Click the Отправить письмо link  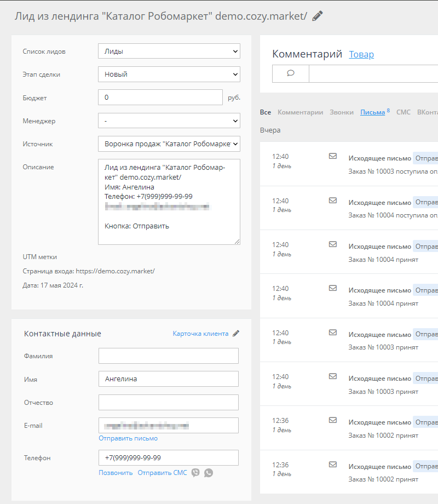128,438
